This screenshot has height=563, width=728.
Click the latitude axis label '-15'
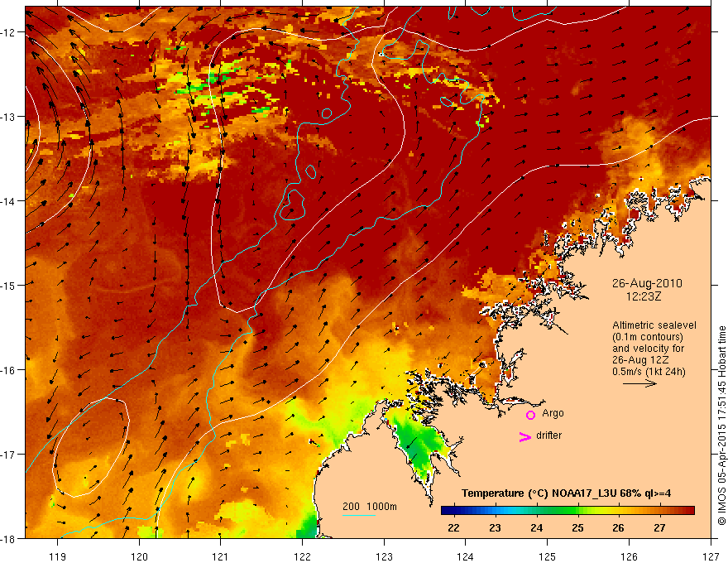click(8, 285)
